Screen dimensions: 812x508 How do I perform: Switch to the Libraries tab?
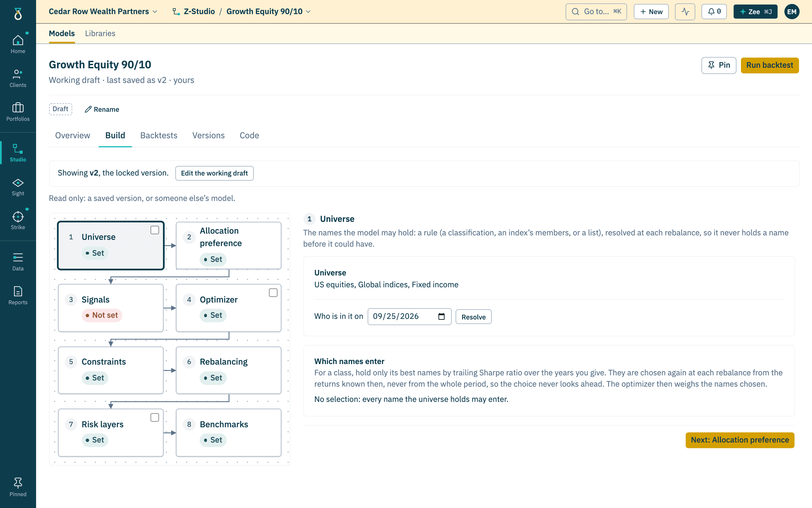[100, 34]
